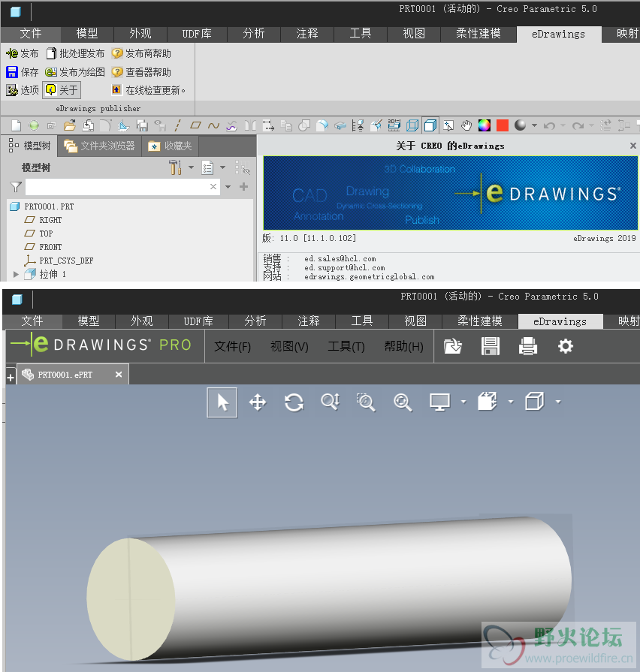The width and height of the screenshot is (640, 672).
Task: Select the sketch tool icon
Action: (x=123, y=125)
